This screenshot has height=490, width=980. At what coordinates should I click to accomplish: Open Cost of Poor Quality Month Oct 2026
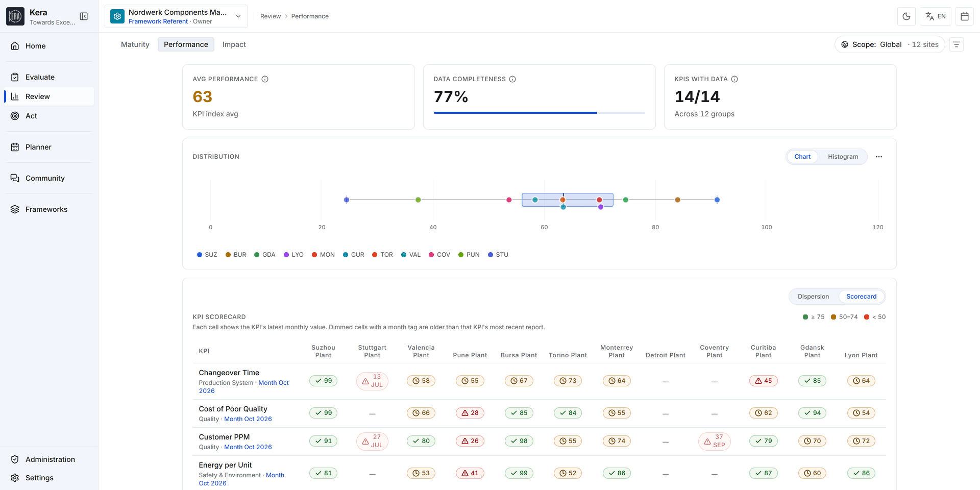248,419
